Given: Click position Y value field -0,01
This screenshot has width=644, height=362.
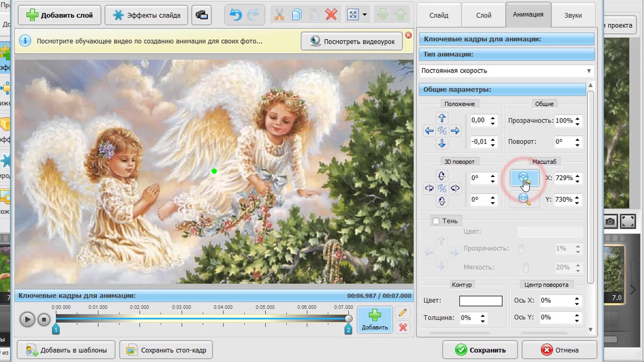Looking at the screenshot, I should (x=479, y=142).
